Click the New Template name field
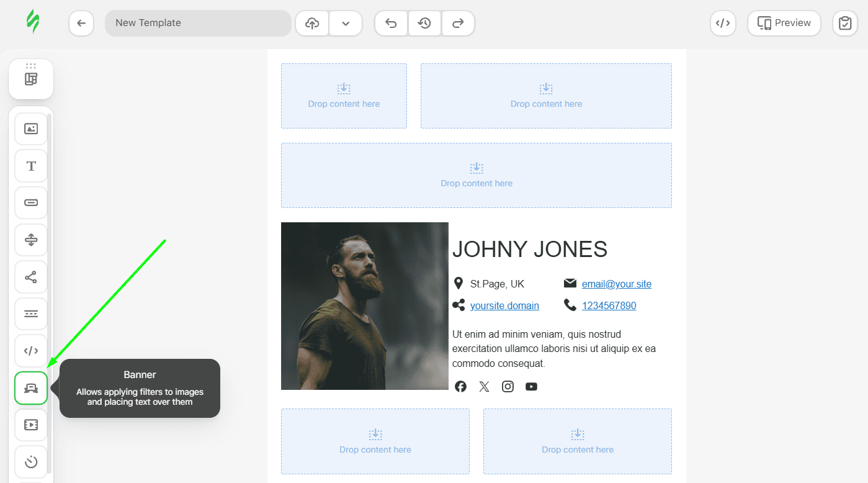Screen dimensions: 868x483 coord(198,23)
